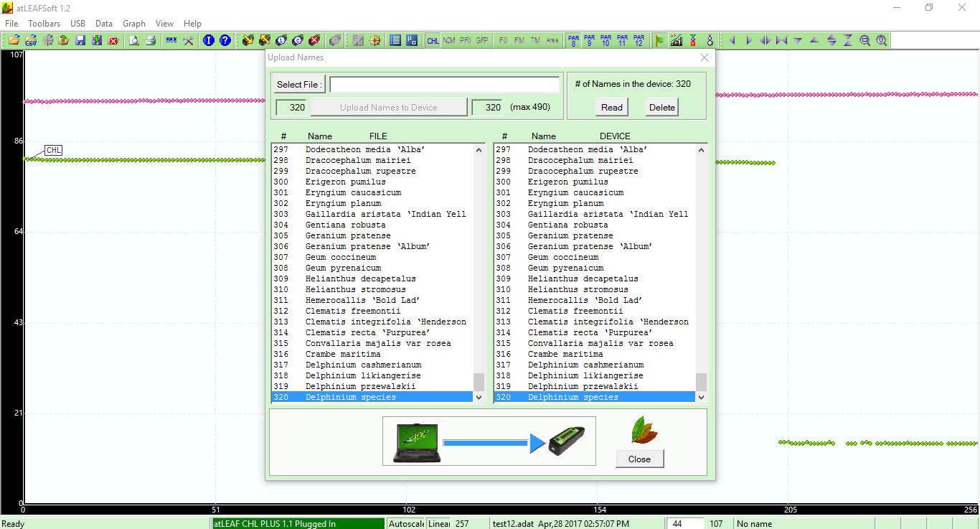This screenshot has width=980, height=529.
Task: Open the USB menu
Action: [77, 24]
